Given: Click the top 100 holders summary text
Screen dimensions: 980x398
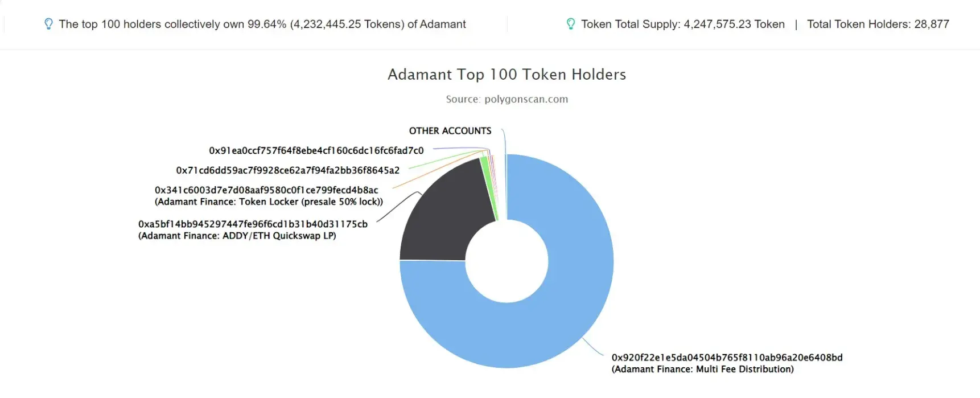Looking at the screenshot, I should [262, 24].
